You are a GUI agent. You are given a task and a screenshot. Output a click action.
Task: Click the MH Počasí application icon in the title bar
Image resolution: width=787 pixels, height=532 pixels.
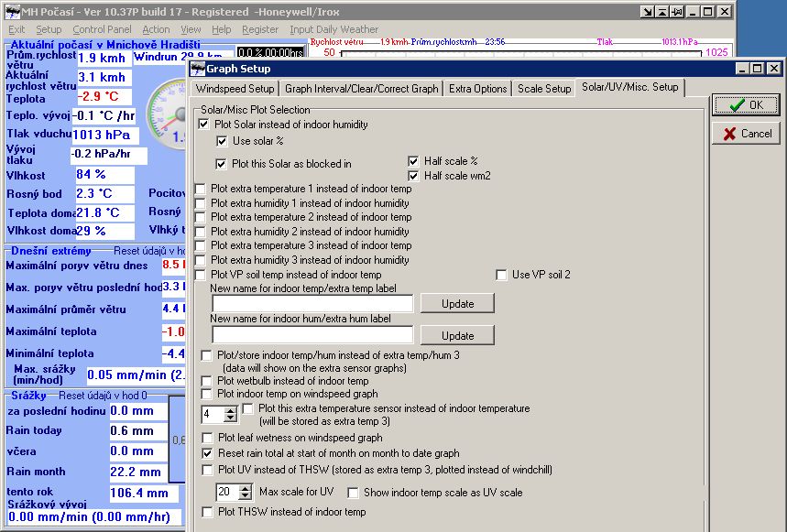click(13, 12)
